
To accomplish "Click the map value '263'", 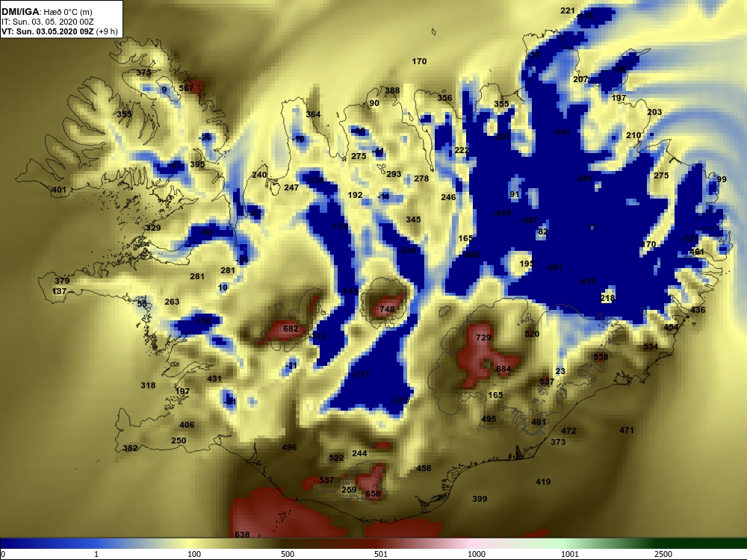I will point(172,302).
